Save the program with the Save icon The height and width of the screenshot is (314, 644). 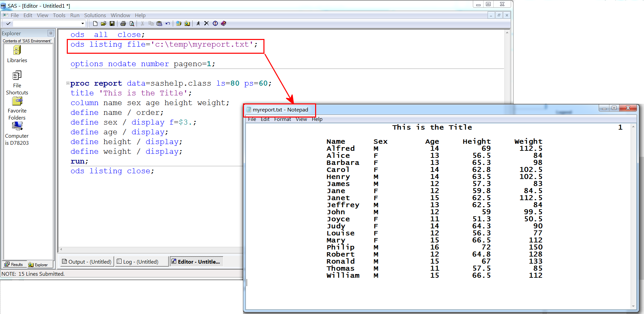click(112, 23)
